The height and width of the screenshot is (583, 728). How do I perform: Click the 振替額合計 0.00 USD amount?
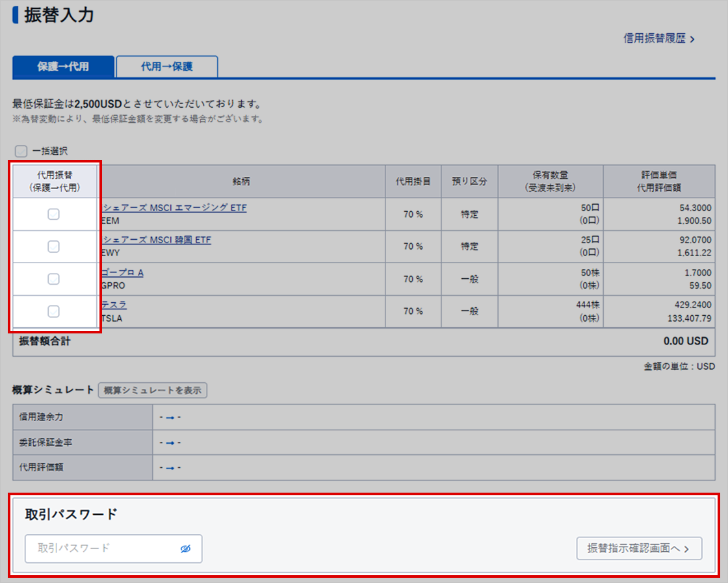click(x=686, y=341)
